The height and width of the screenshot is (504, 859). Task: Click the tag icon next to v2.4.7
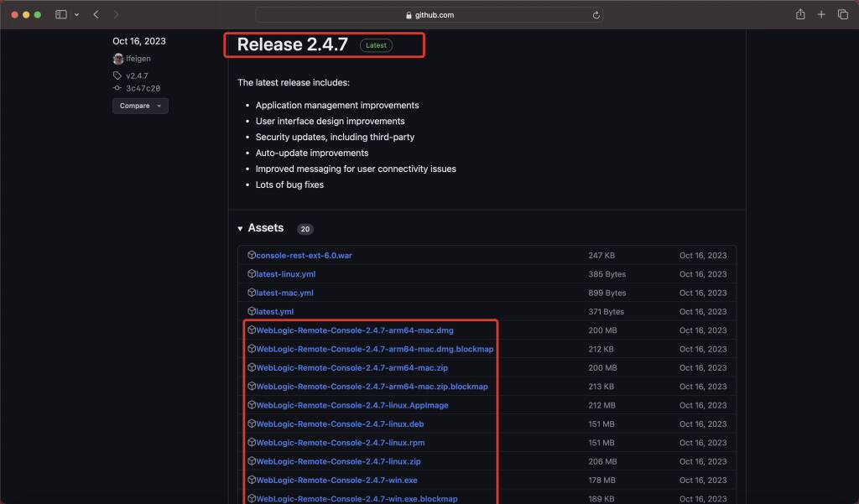click(117, 75)
